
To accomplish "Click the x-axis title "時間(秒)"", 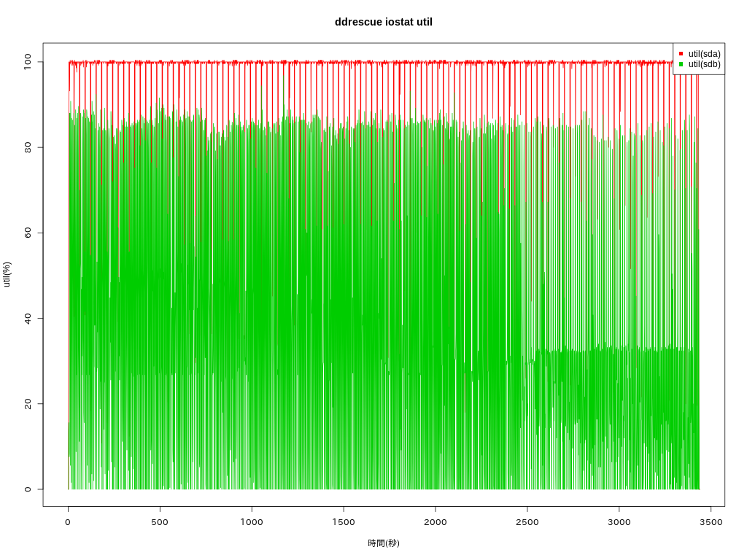I will [x=384, y=542].
